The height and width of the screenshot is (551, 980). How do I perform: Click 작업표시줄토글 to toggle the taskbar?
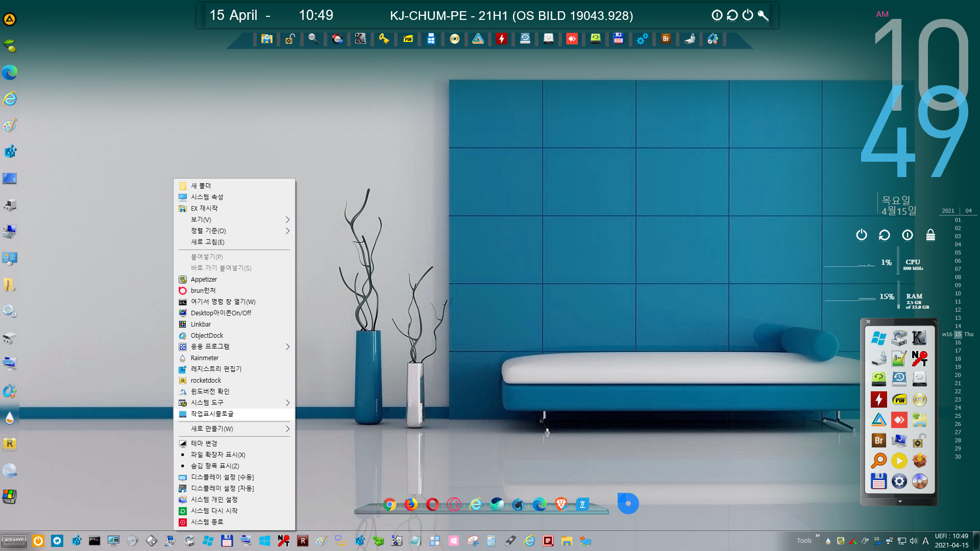pyautogui.click(x=234, y=414)
